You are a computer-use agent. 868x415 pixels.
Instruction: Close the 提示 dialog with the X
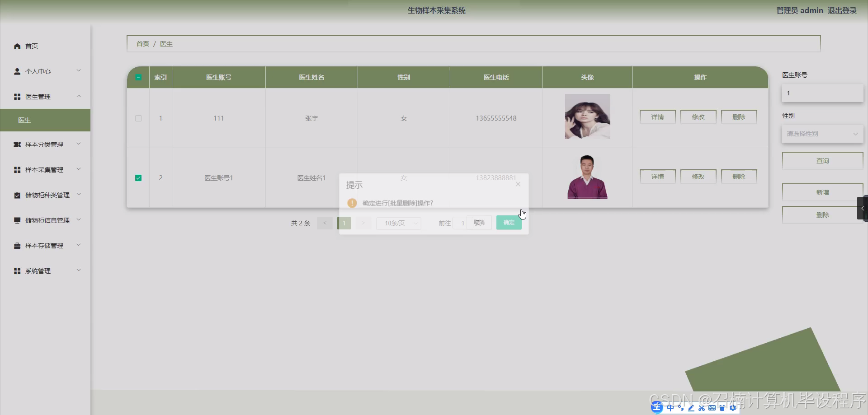tap(518, 184)
